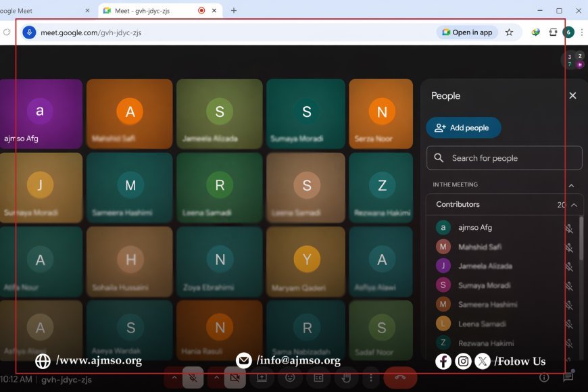Toggle the camera on/off button
The image size is (588, 392).
235,377
